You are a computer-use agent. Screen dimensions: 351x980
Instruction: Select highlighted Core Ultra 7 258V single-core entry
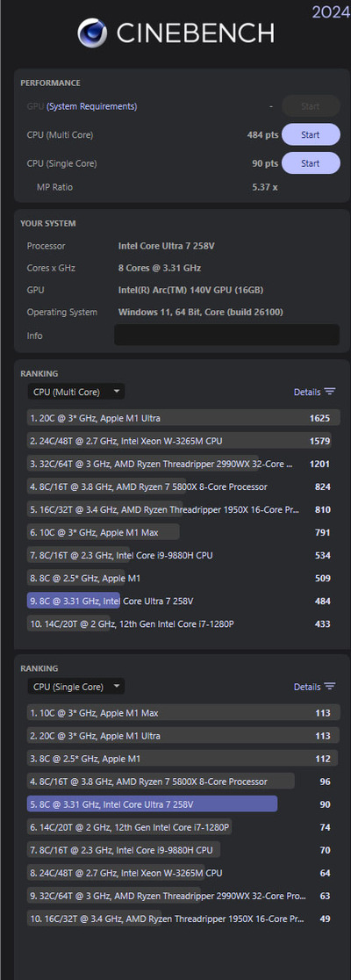(183, 804)
